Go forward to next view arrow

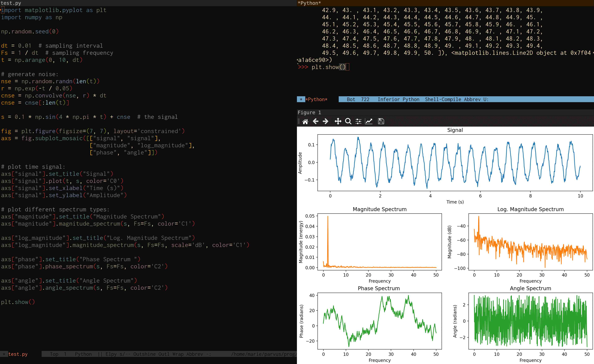pos(325,121)
